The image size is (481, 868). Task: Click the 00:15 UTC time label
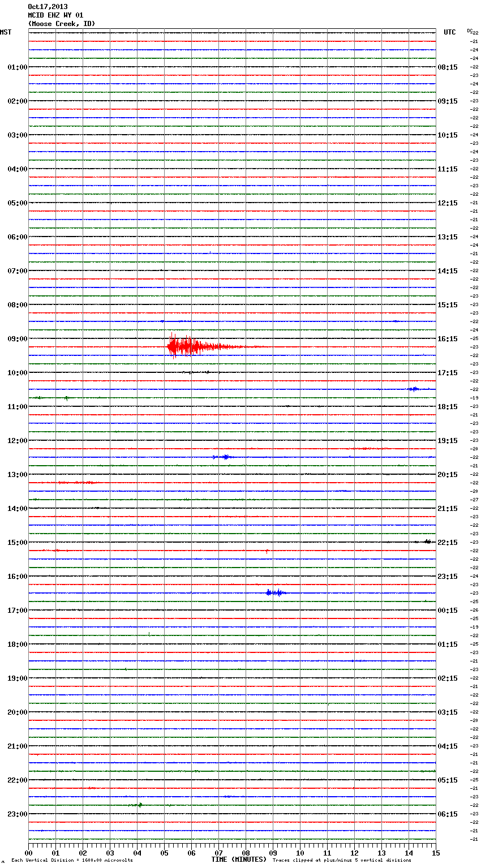448,611
